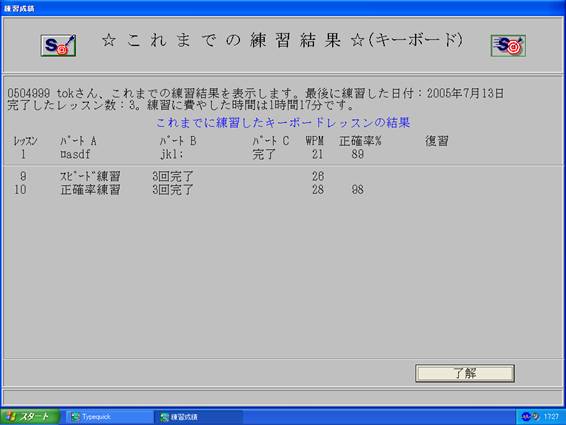Click the accuracy value 98
Screen dimensions: 566x425
tap(357, 190)
